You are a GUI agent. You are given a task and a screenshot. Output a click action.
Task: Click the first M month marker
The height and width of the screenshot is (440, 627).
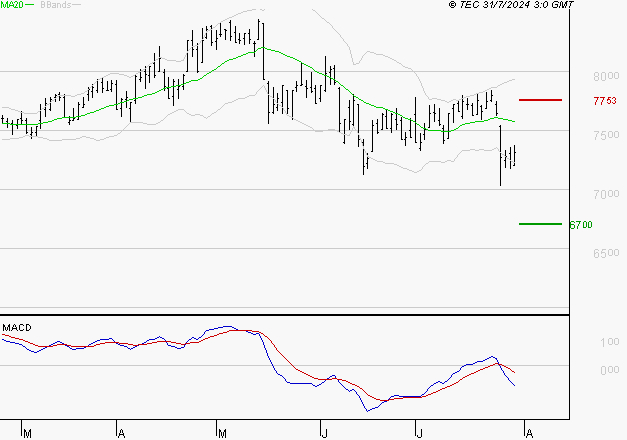click(x=27, y=434)
